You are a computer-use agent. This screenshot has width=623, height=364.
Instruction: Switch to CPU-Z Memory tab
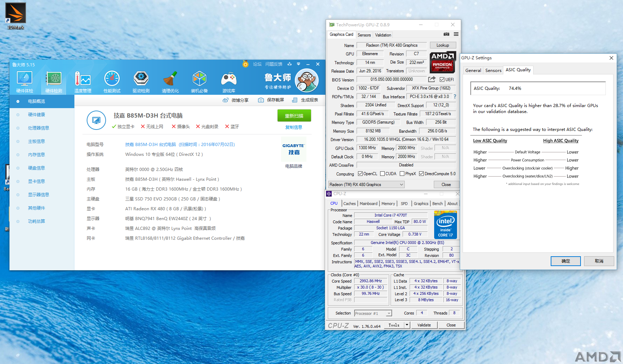[x=388, y=204]
